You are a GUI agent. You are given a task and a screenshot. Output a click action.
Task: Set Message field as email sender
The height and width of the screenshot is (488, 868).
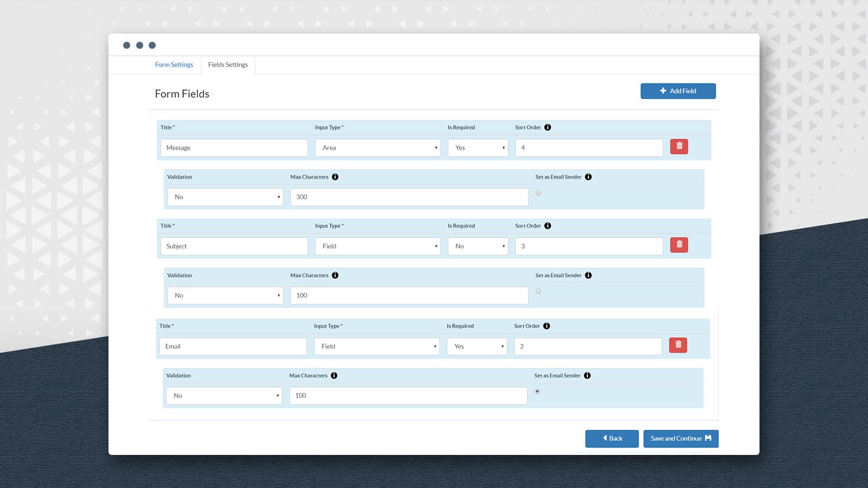pos(538,192)
